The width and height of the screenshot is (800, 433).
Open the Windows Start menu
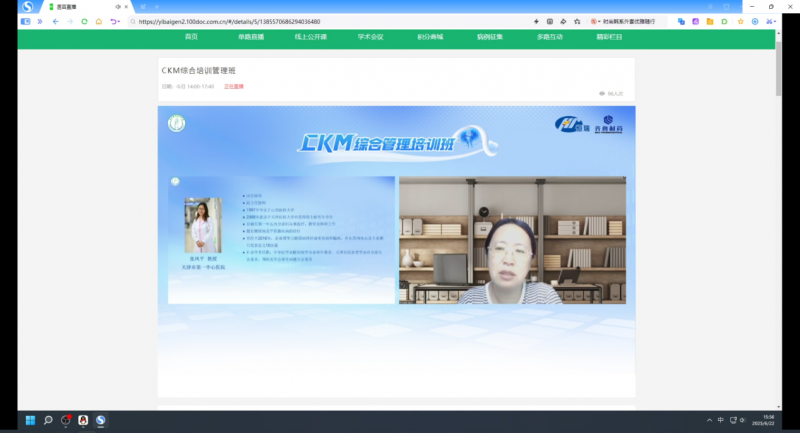pyautogui.click(x=29, y=420)
